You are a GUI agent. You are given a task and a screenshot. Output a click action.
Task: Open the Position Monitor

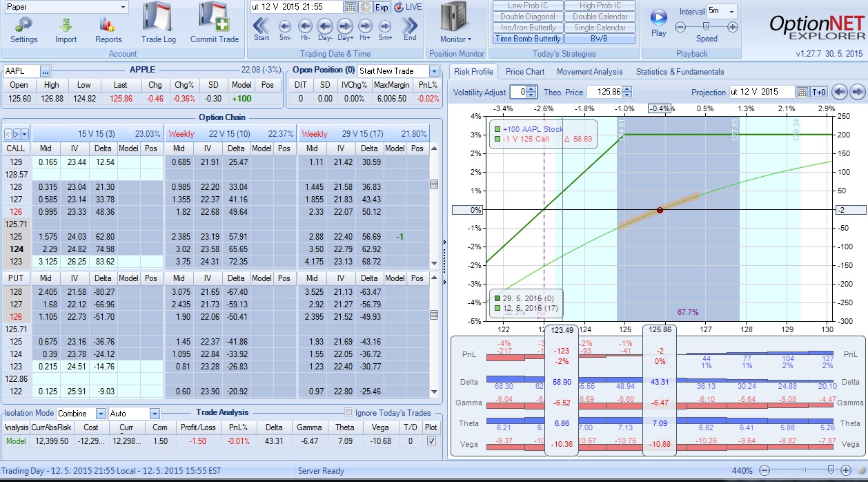pos(455,18)
